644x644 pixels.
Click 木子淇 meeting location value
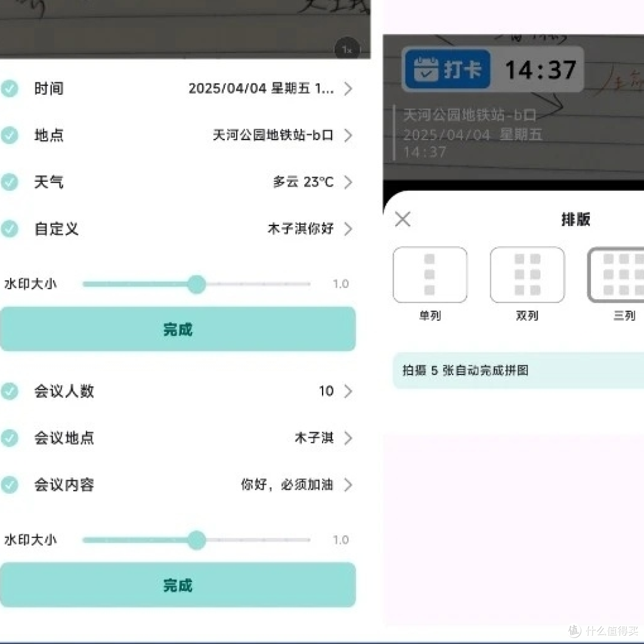(314, 438)
